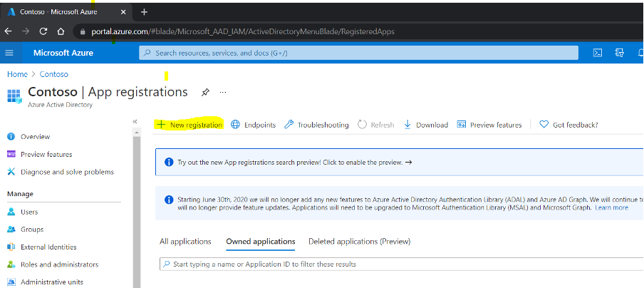The width and height of the screenshot is (644, 288).
Task: Click the Manage section heading
Action: 20,194
